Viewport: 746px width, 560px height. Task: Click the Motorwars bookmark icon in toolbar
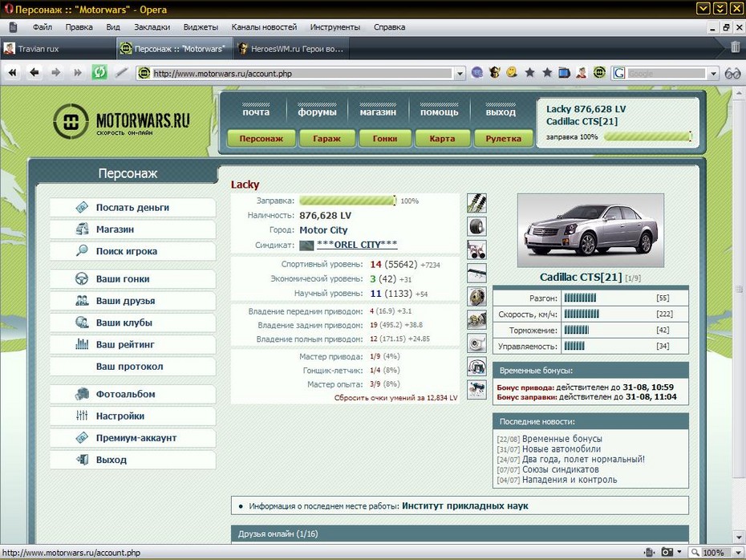pyautogui.click(x=599, y=73)
